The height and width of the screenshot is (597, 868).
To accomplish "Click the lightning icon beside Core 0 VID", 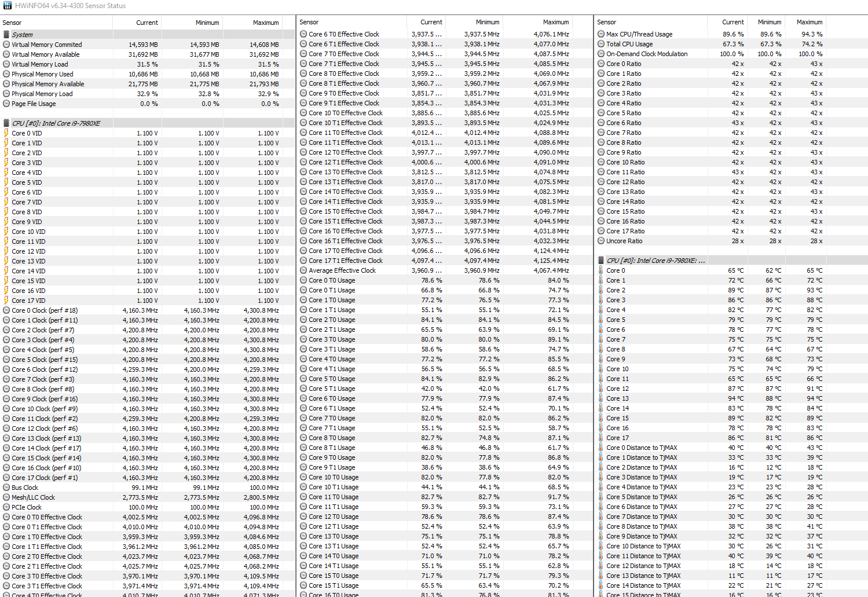I will coord(6,133).
